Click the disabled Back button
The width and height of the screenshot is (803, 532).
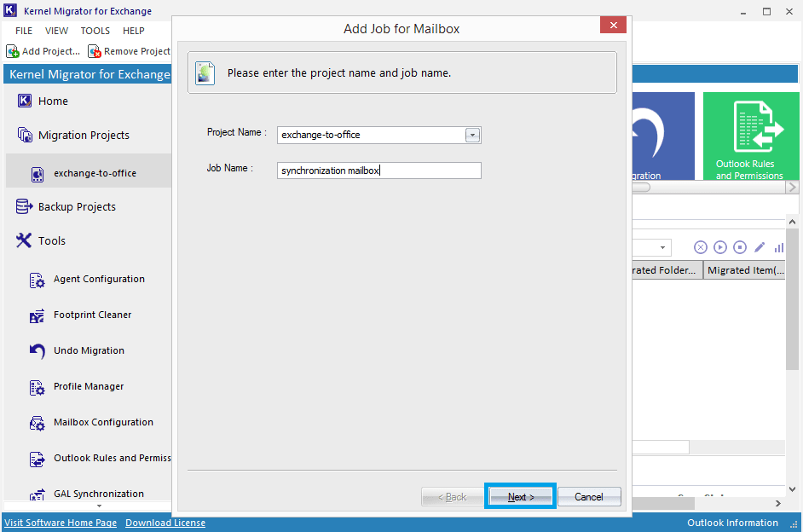452,497
